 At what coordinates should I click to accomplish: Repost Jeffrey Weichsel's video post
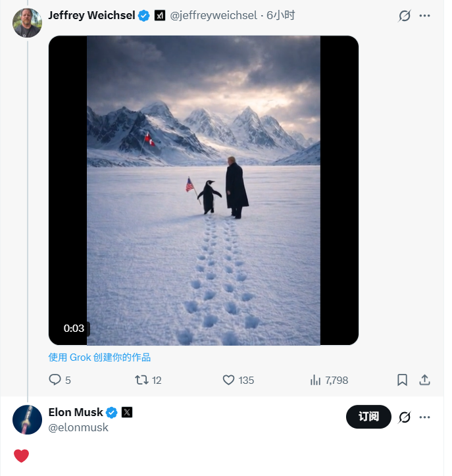pos(141,380)
